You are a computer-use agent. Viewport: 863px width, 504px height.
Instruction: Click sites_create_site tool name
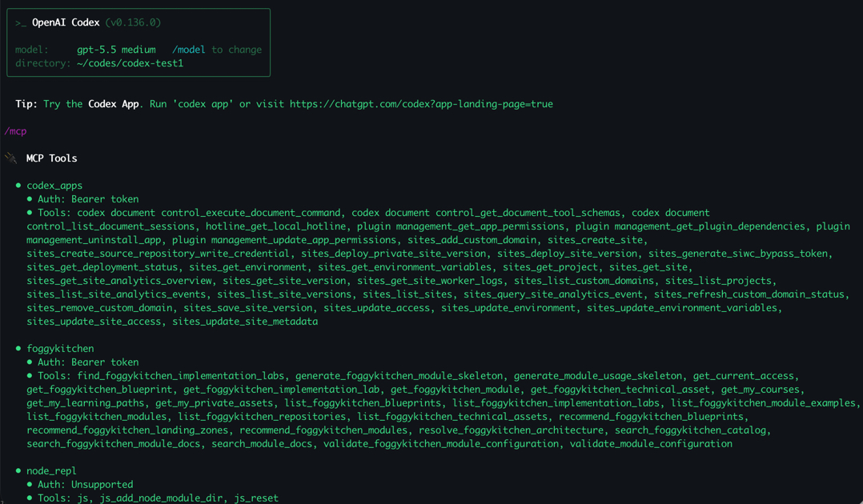[595, 240]
